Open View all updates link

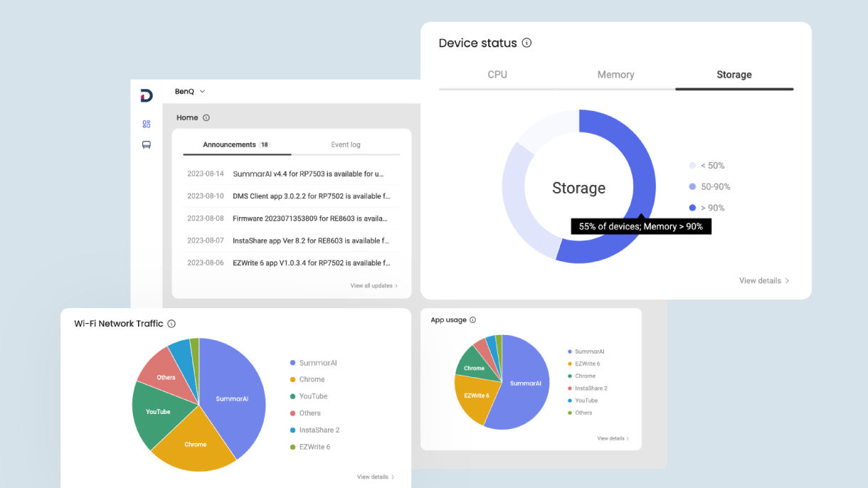[x=373, y=284]
